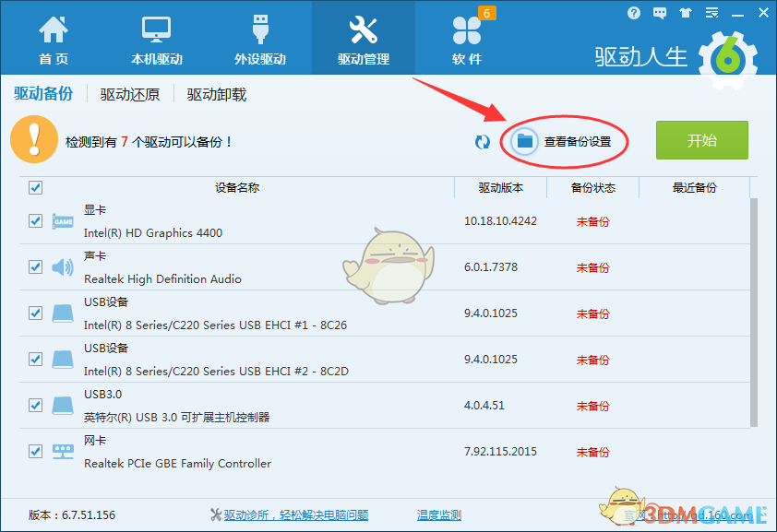Click the four-leaf clover 软件 icon
Screen dimensions: 777x532
pos(467,30)
